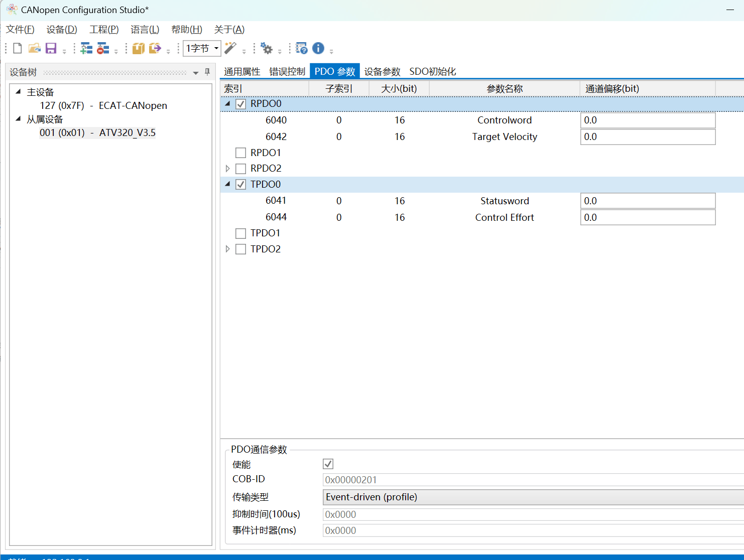The height and width of the screenshot is (560, 744).
Task: Collapse the 从属设备 tree node
Action: pos(18,119)
